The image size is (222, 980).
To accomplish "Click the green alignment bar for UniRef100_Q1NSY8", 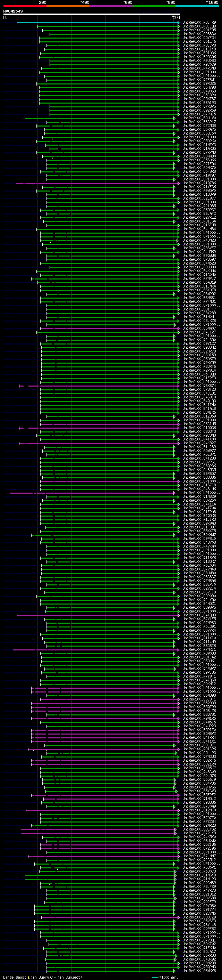I will pos(101,875).
